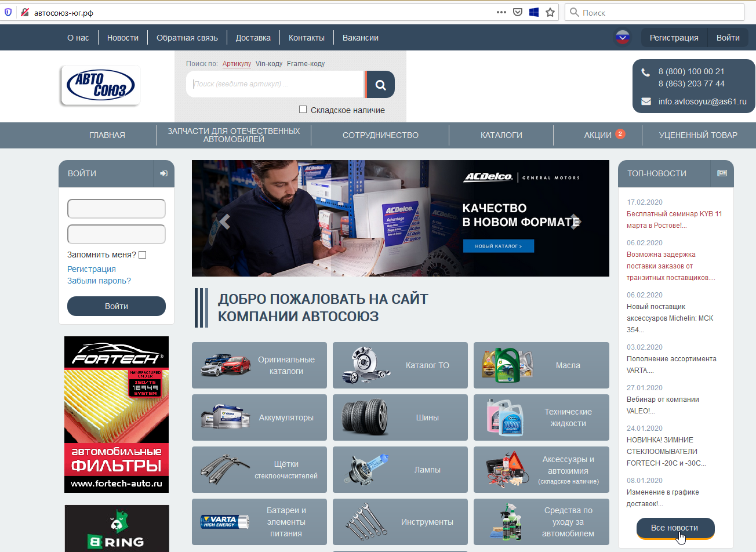Open the Шины category tile
756x552 pixels.
coord(400,417)
